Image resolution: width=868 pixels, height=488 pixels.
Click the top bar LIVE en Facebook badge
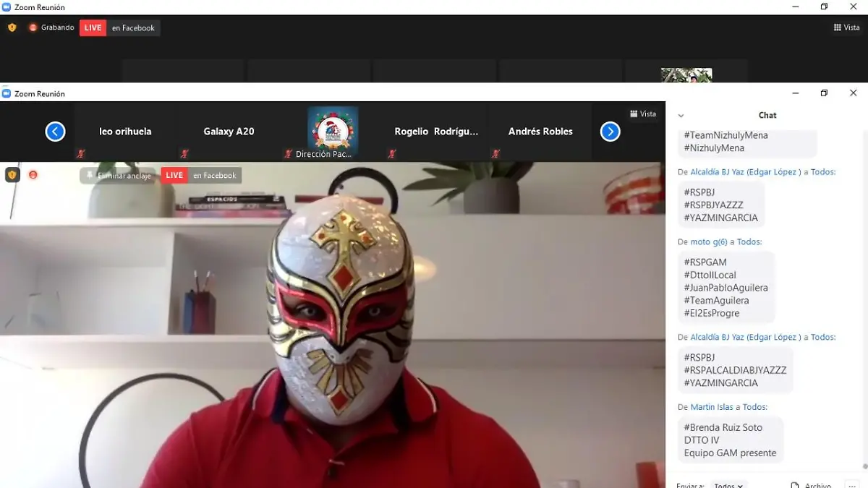point(120,28)
